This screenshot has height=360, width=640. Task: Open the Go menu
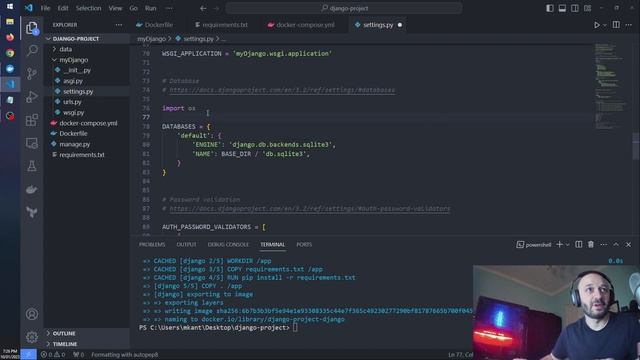pos(133,8)
